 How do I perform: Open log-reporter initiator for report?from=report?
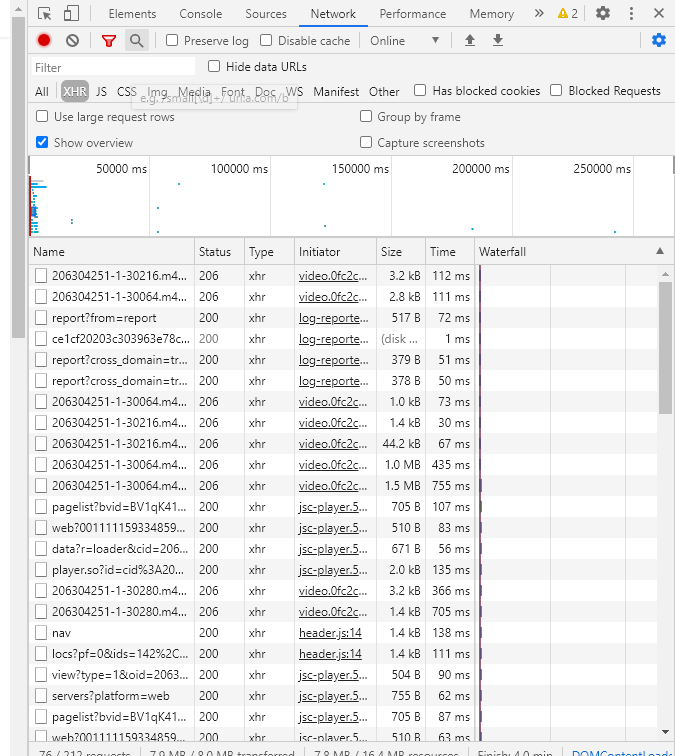pyautogui.click(x=334, y=318)
